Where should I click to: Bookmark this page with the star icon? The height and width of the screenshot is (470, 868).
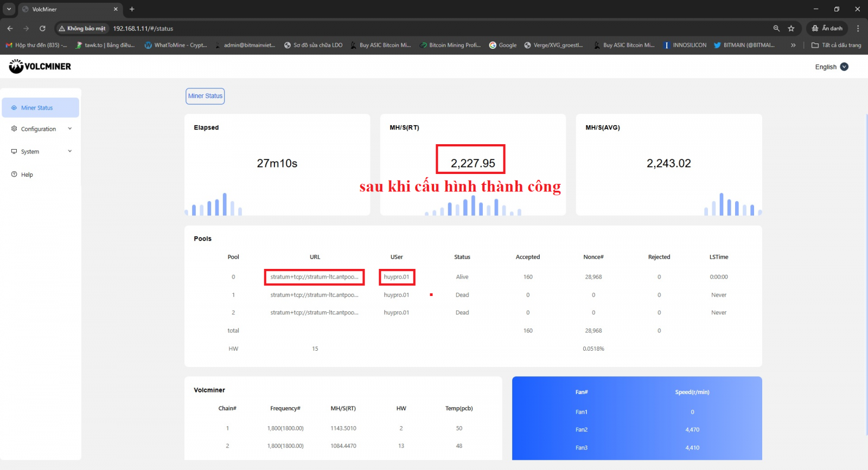point(791,28)
